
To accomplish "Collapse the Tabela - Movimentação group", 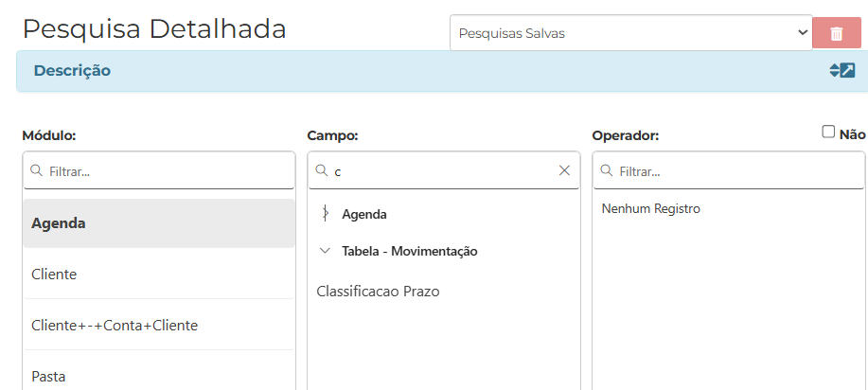I will coord(325,251).
